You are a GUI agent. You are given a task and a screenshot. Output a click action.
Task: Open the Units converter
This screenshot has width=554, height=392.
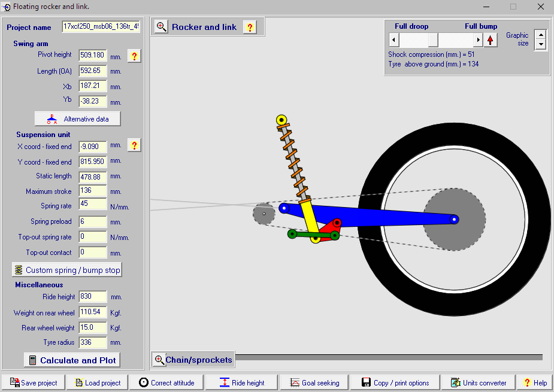(x=478, y=382)
